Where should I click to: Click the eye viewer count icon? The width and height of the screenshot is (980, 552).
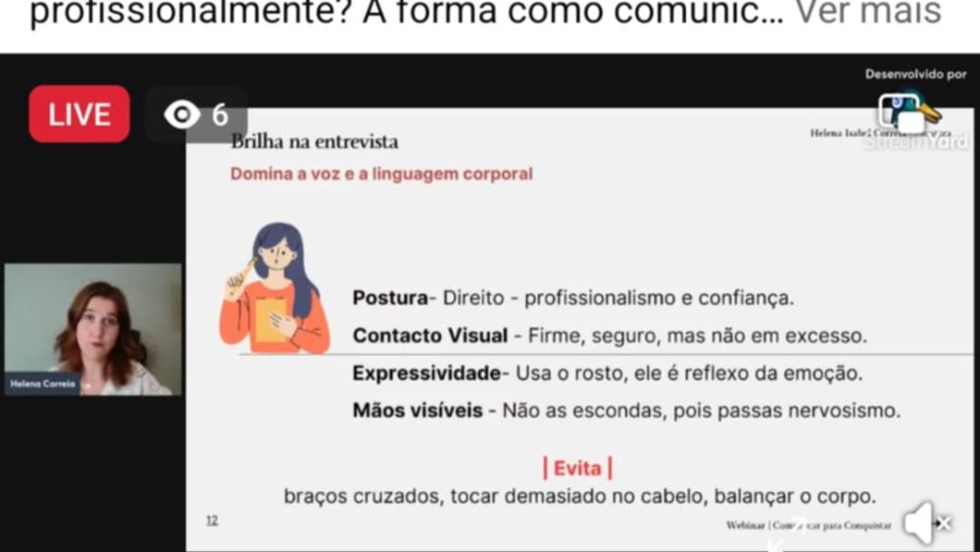point(182,115)
